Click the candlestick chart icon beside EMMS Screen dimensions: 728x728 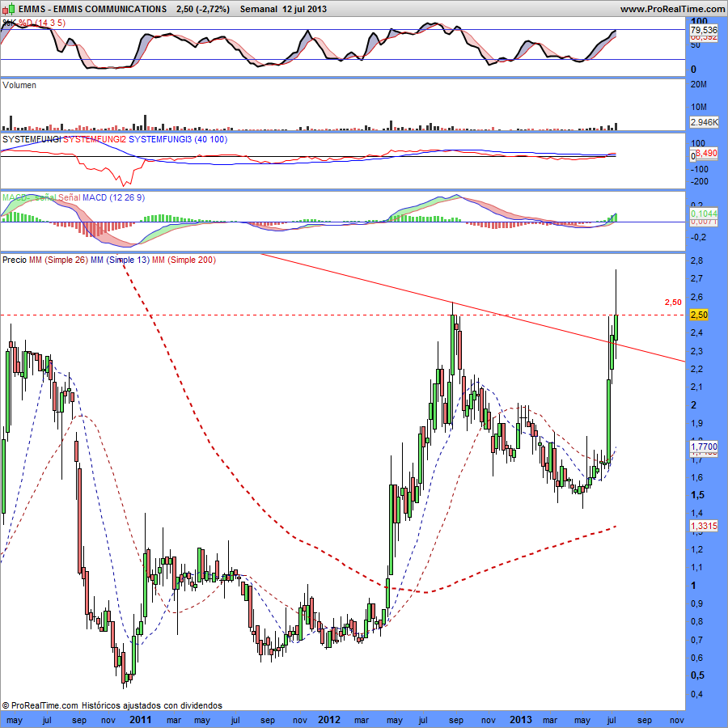pos(8,8)
